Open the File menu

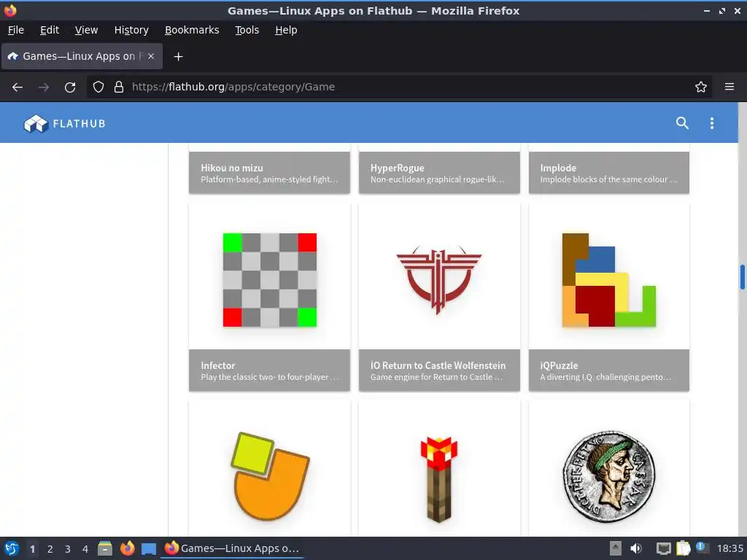click(x=16, y=30)
